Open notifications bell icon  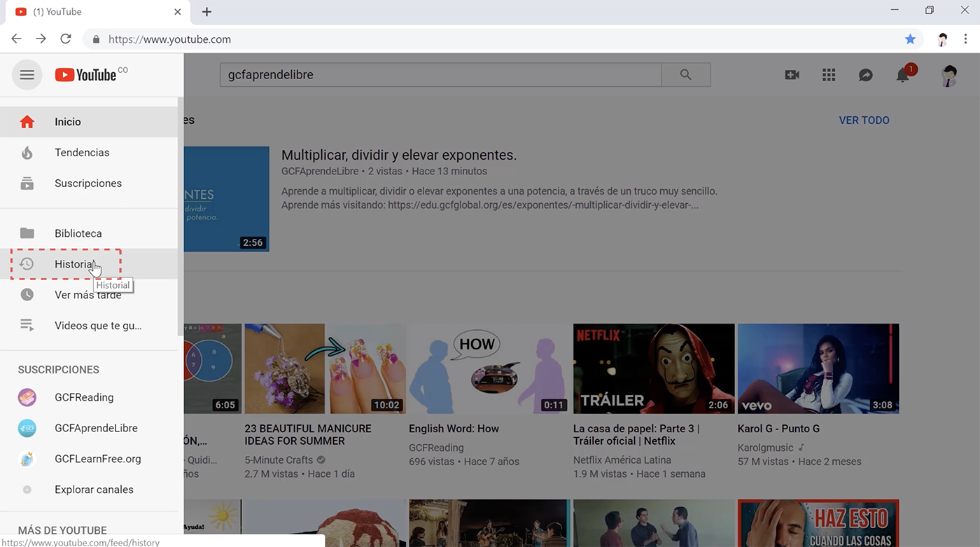coord(903,75)
